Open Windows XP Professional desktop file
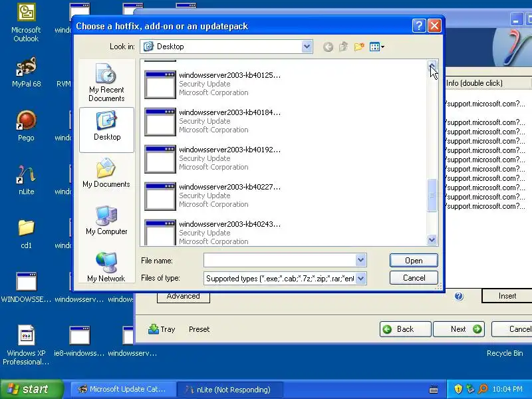The image size is (532, 399). click(x=26, y=344)
